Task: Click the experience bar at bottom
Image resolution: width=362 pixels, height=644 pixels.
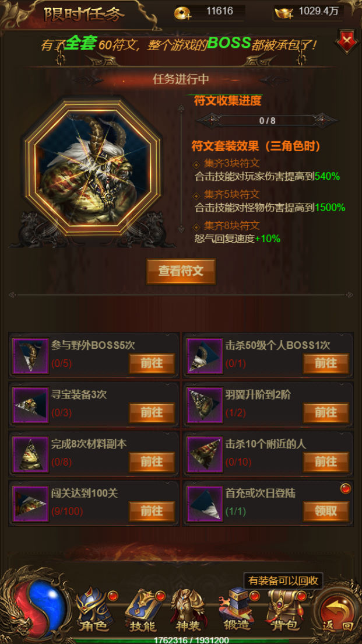Action: [181, 640]
